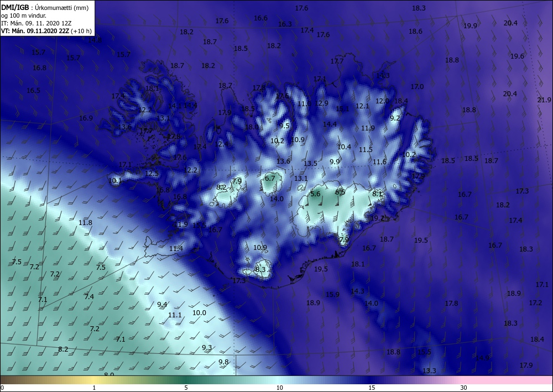The width and height of the screenshot is (553, 392).
Task: Click the 9.2 value on the map
Action: click(x=395, y=118)
